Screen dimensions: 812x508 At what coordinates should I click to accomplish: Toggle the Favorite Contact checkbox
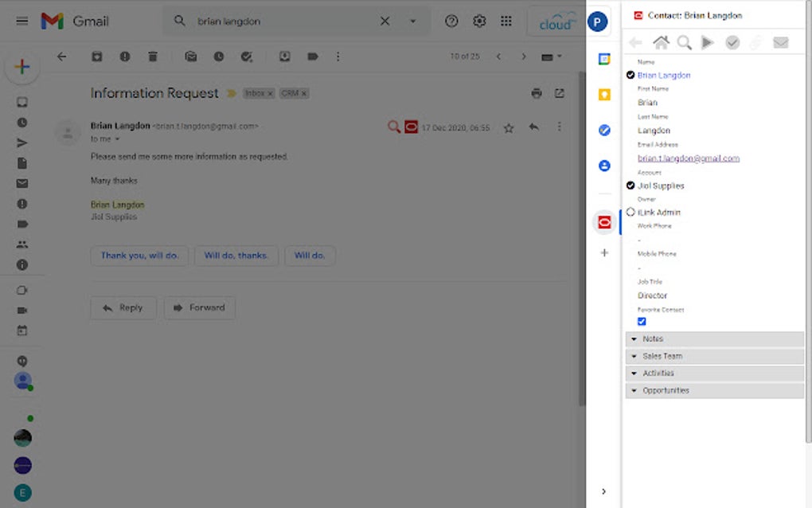[642, 322]
